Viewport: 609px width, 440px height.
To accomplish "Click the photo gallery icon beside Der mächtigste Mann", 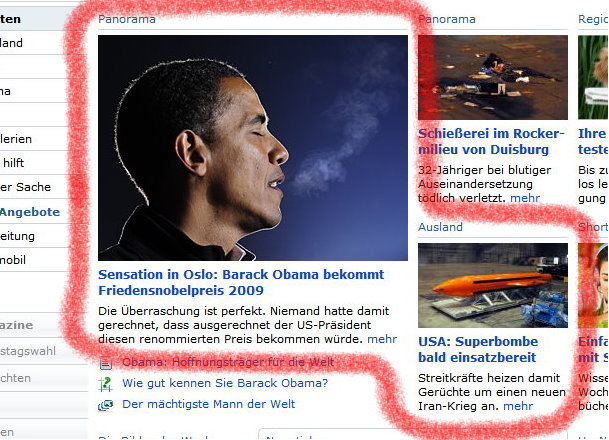I will [105, 405].
